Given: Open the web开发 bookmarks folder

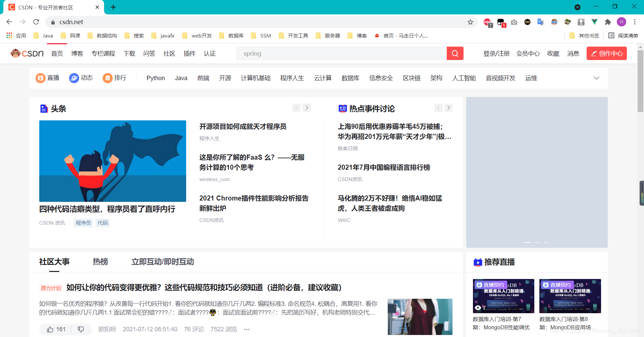Looking at the screenshot, I should pos(197,36).
